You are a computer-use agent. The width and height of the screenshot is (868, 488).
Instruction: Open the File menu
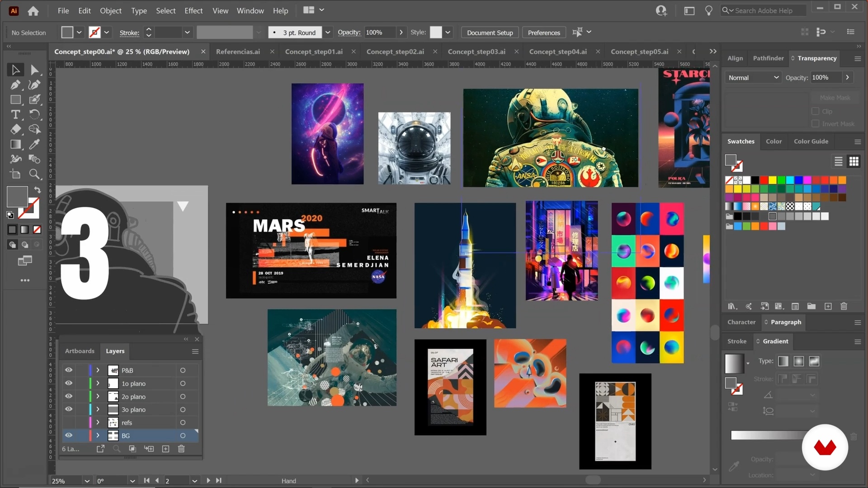63,11
